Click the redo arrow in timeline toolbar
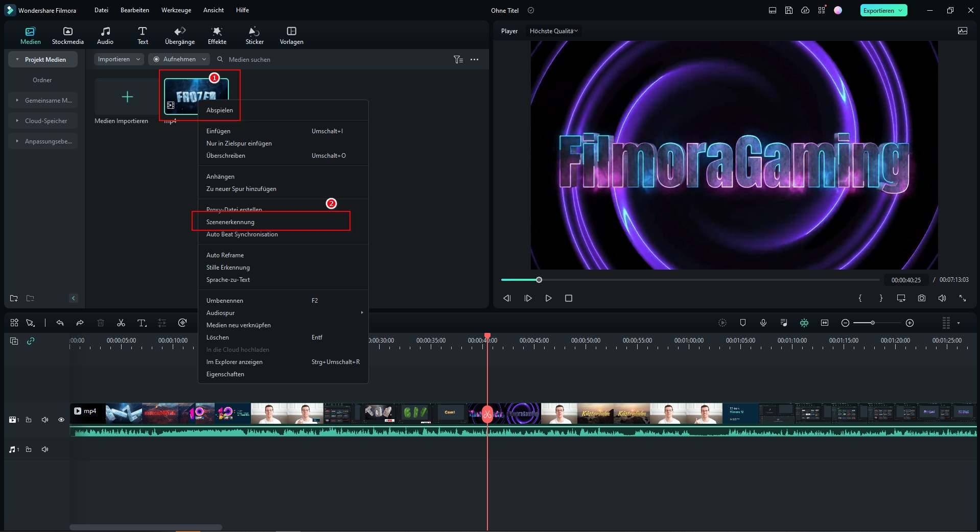980x532 pixels. [x=80, y=323]
